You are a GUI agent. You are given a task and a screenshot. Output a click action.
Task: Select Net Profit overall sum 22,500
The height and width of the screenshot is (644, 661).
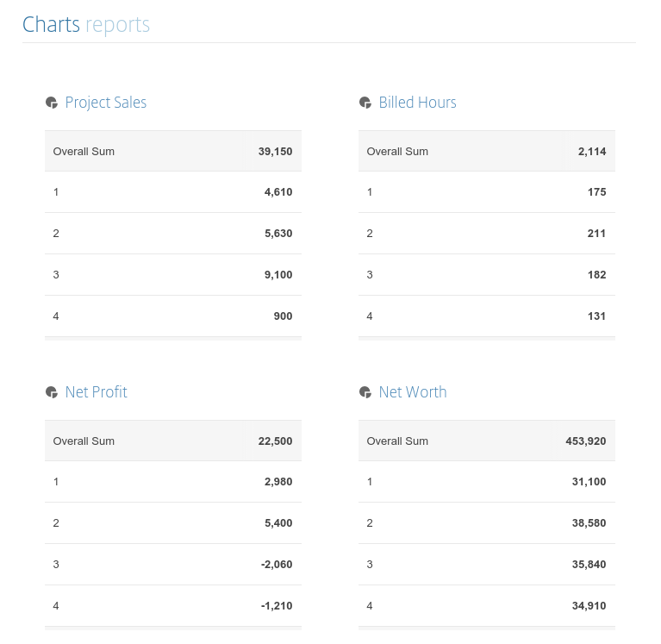(x=275, y=441)
